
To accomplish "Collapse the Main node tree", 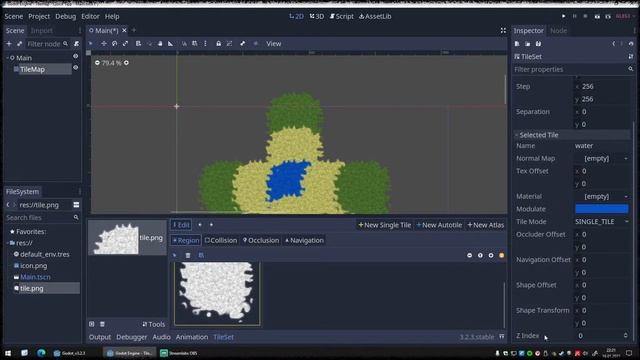I will pyautogui.click(x=7, y=58).
